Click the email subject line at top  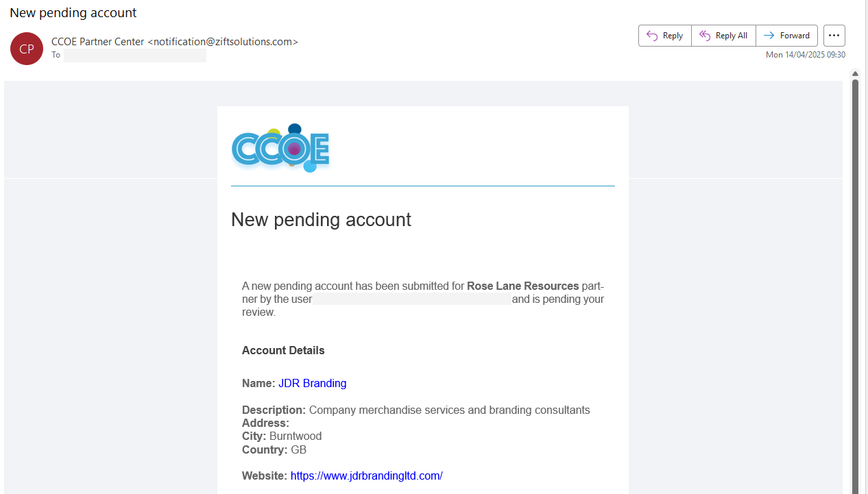click(x=73, y=12)
